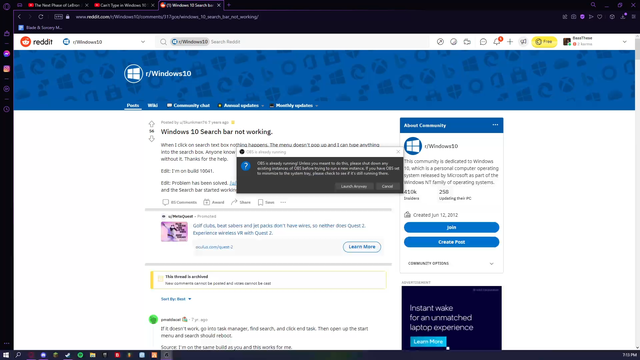Image resolution: width=640 pixels, height=360 pixels.
Task: Click the Reddit logo home link
Action: pyautogui.click(x=36, y=42)
